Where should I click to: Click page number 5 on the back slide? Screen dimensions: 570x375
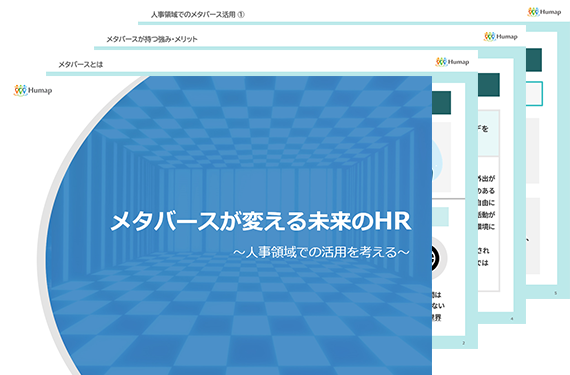pos(555,293)
